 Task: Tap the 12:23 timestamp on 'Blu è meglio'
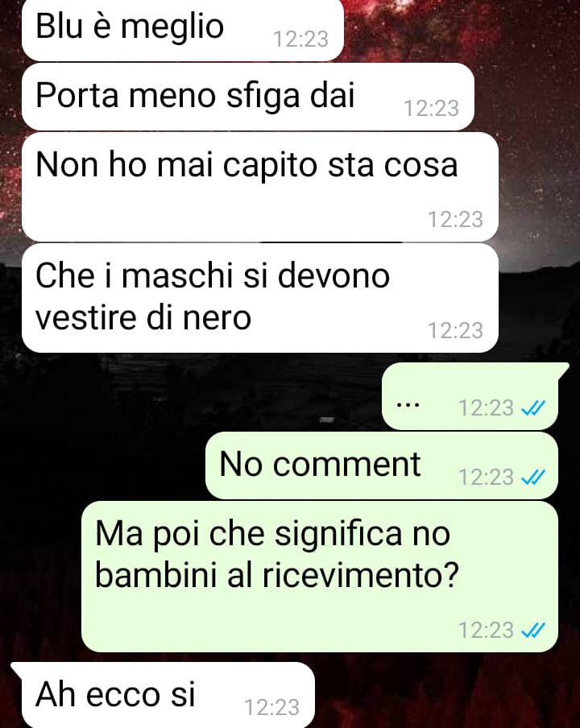click(300, 39)
